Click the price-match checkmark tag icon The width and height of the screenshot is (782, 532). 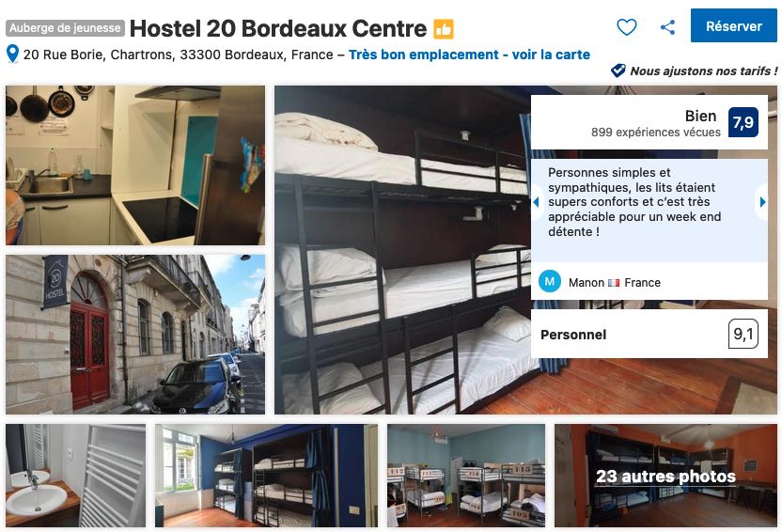(x=618, y=70)
